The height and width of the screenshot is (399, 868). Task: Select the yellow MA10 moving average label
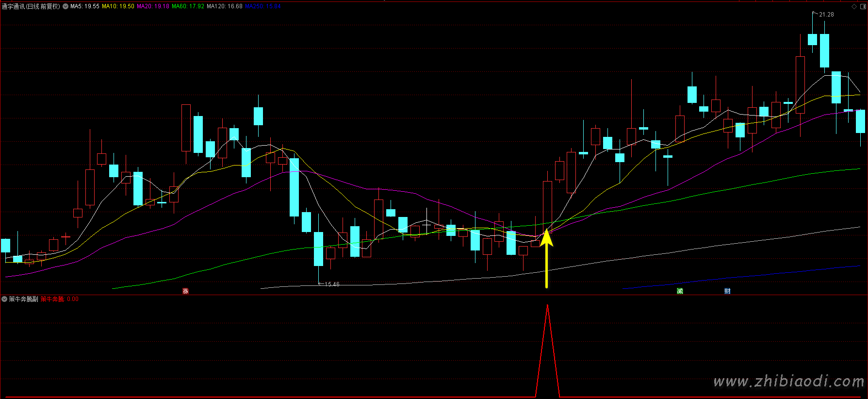click(x=118, y=6)
